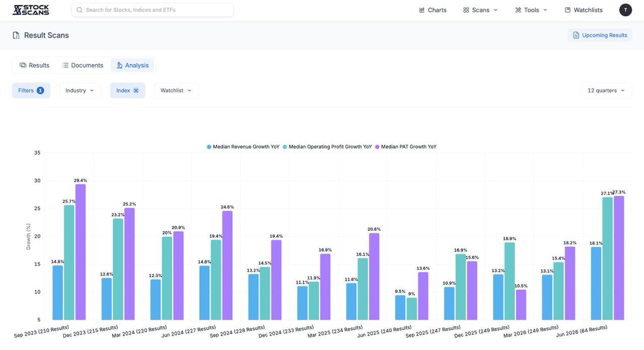Select the Analysis tab

[133, 65]
